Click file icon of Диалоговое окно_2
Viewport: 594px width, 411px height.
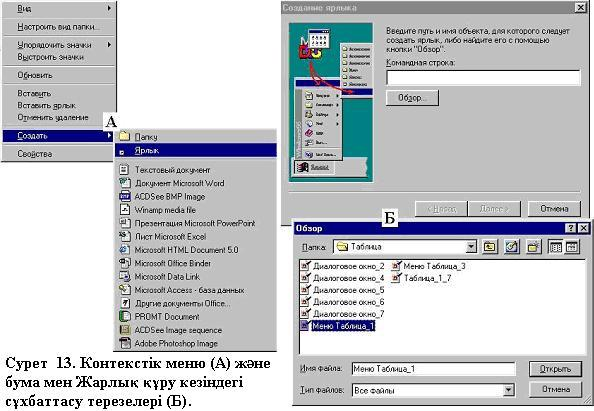tap(305, 266)
